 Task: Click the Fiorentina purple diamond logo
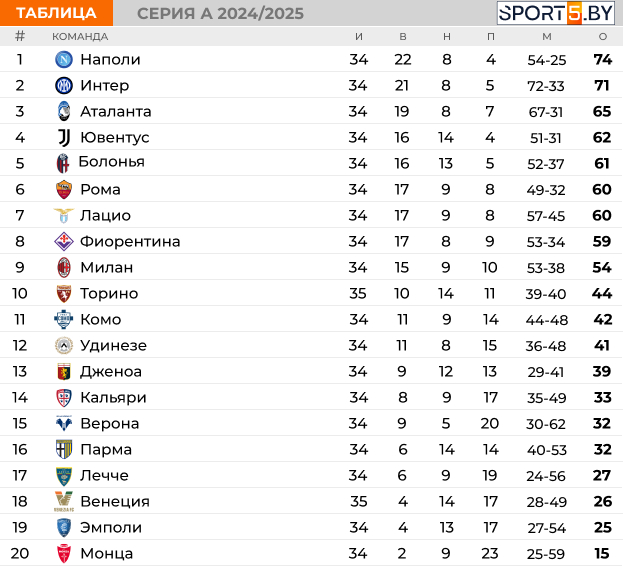(64, 241)
